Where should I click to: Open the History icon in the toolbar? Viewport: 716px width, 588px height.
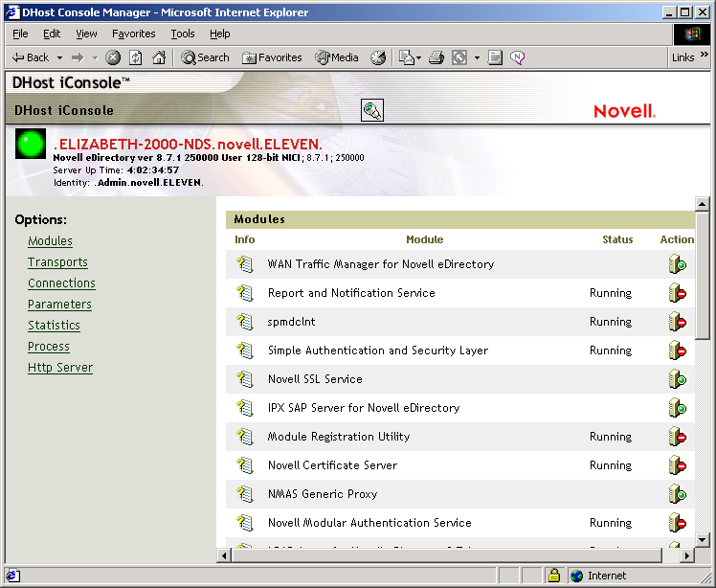pyautogui.click(x=378, y=57)
